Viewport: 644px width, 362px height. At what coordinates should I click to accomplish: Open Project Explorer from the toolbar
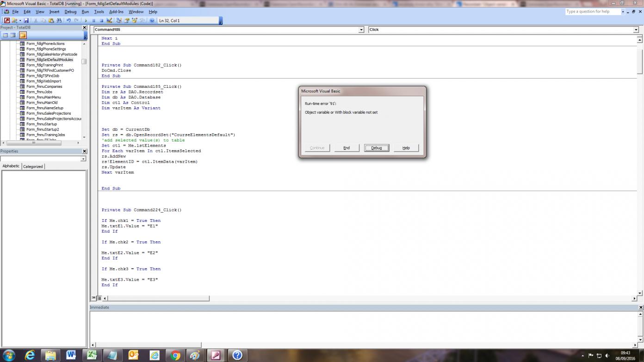(x=119, y=20)
